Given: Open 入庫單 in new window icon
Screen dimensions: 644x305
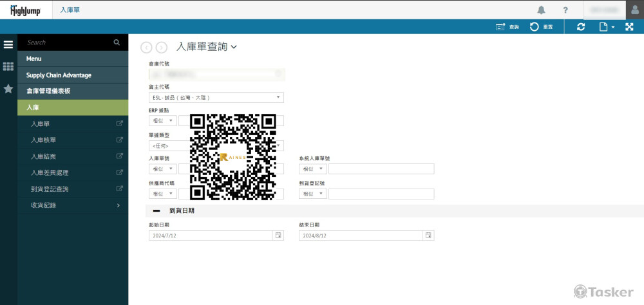Looking at the screenshot, I should [x=119, y=124].
